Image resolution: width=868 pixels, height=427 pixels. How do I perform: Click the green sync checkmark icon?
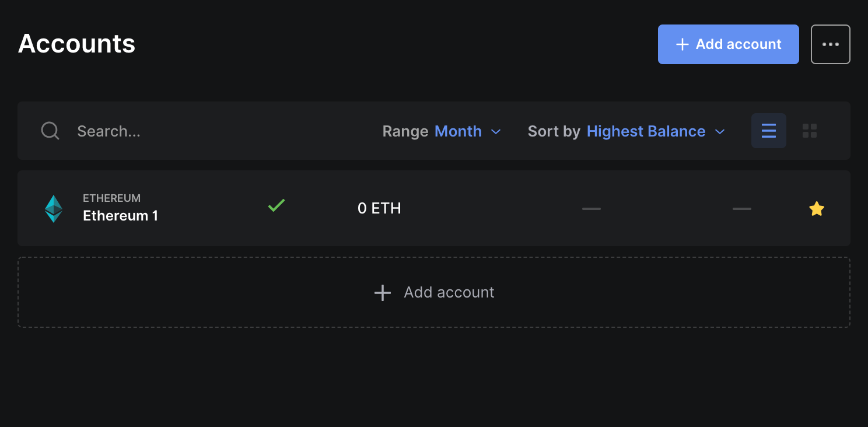click(276, 205)
